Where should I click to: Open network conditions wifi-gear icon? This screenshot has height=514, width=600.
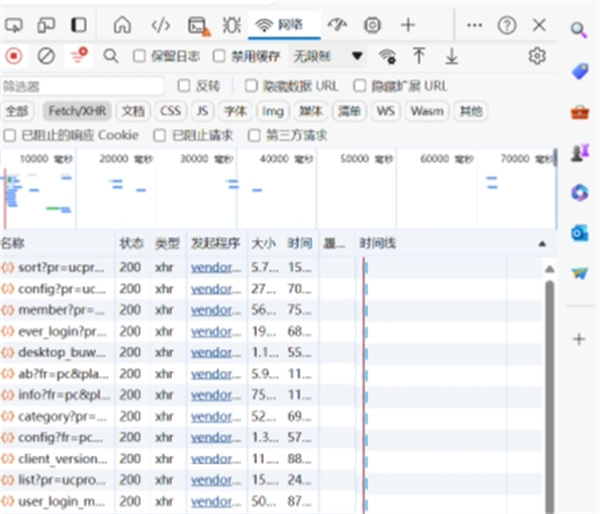pos(387,57)
